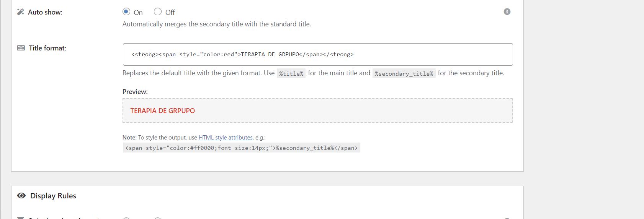Select the Off radio button for Auto show

point(158,11)
